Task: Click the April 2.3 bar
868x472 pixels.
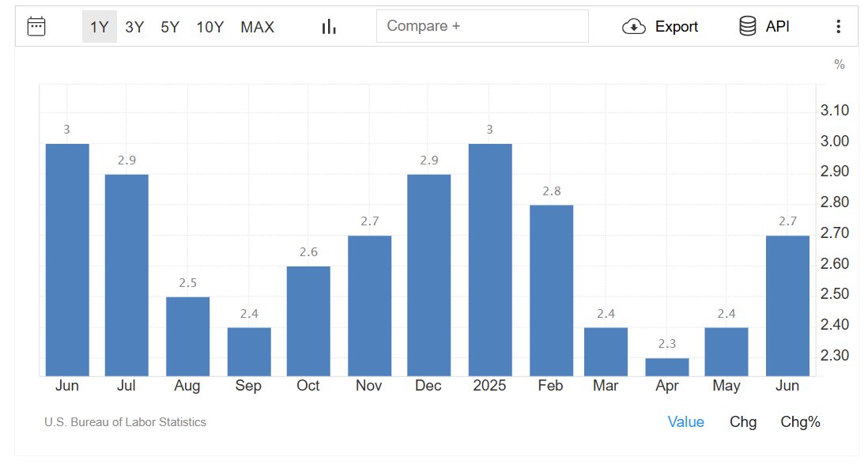Action: tap(666, 367)
